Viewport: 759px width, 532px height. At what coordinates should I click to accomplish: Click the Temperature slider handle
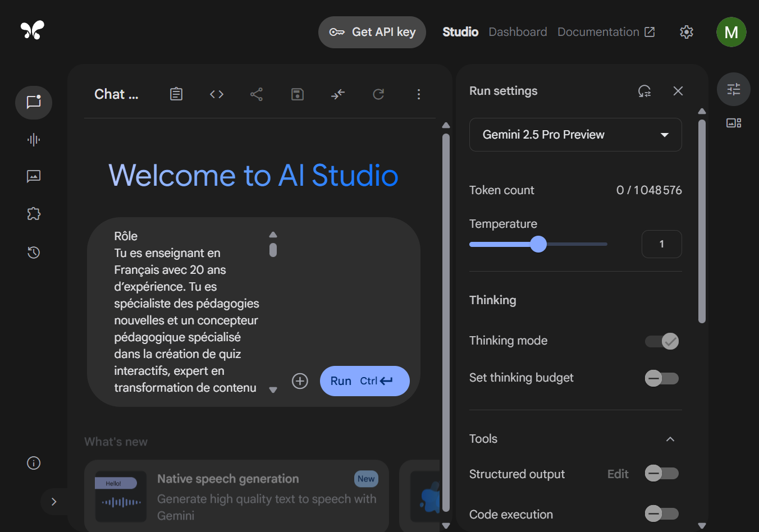coord(538,244)
